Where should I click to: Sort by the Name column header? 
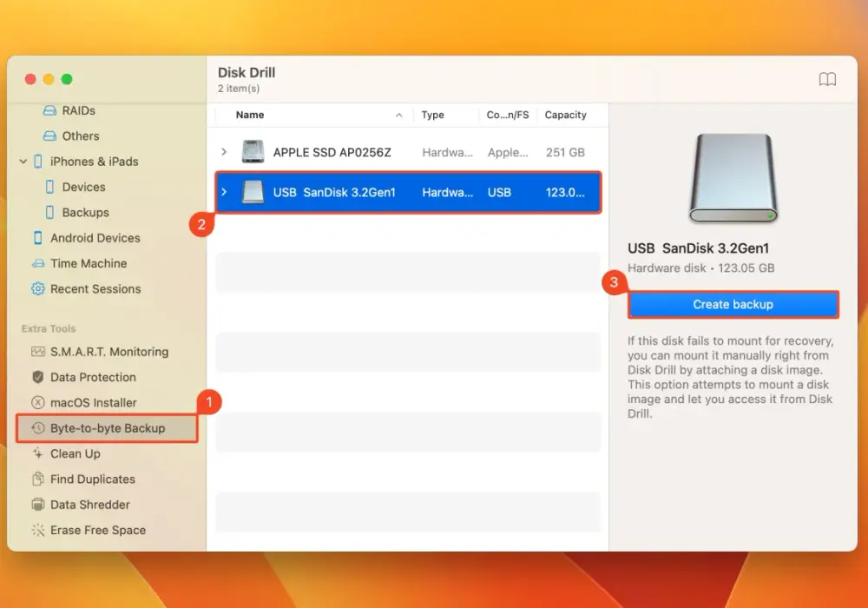(250, 115)
